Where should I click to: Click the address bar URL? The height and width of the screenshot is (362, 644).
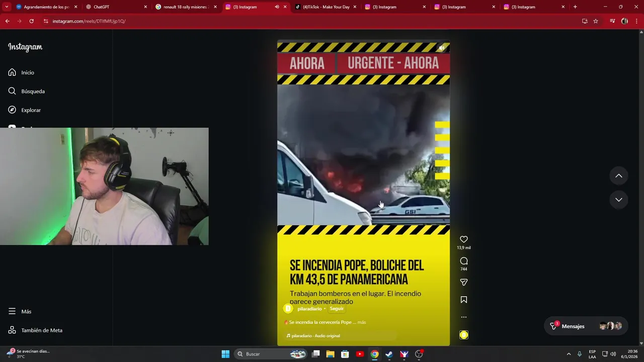[x=89, y=21]
